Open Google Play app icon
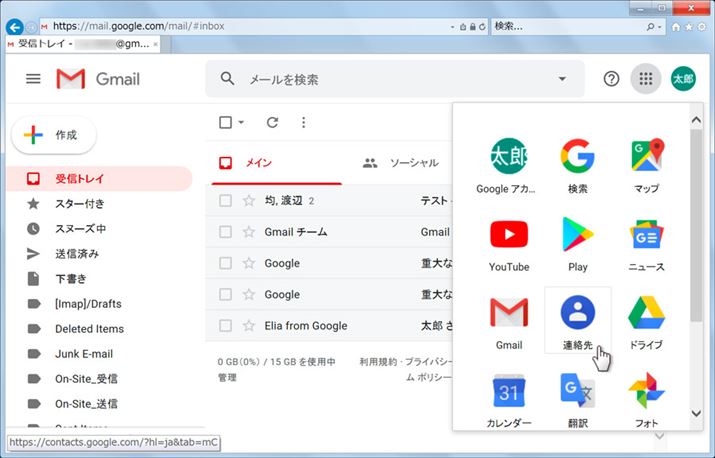Screen dimensions: 715x458 577,243
